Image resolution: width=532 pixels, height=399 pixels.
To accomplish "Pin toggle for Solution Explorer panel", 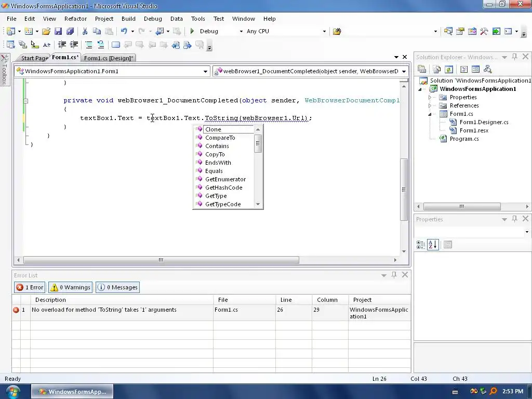I will pyautogui.click(x=515, y=57).
